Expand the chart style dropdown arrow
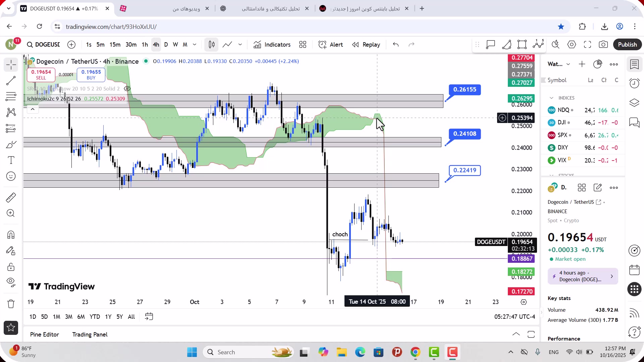 240,45
